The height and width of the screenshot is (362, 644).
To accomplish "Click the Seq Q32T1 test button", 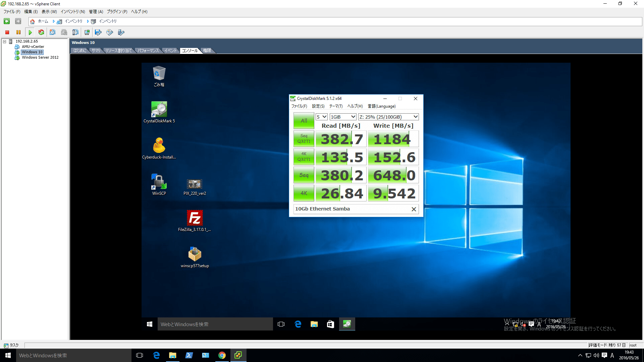I will click(304, 139).
